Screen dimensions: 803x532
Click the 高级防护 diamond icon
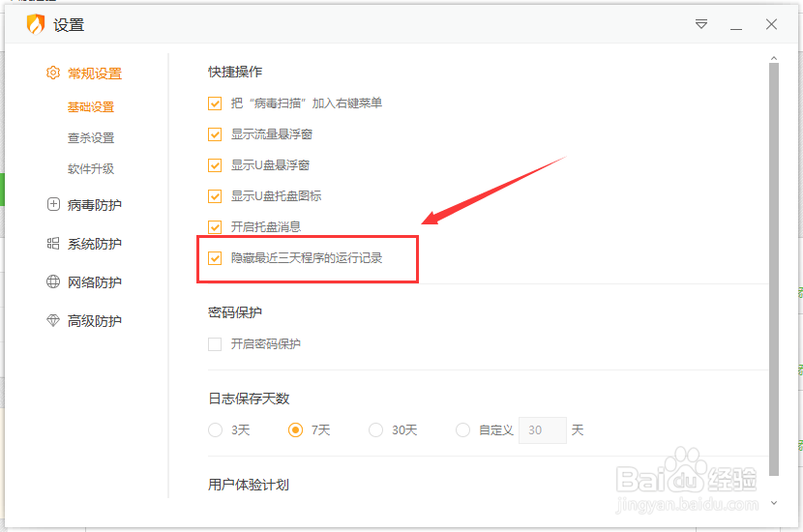click(x=53, y=320)
